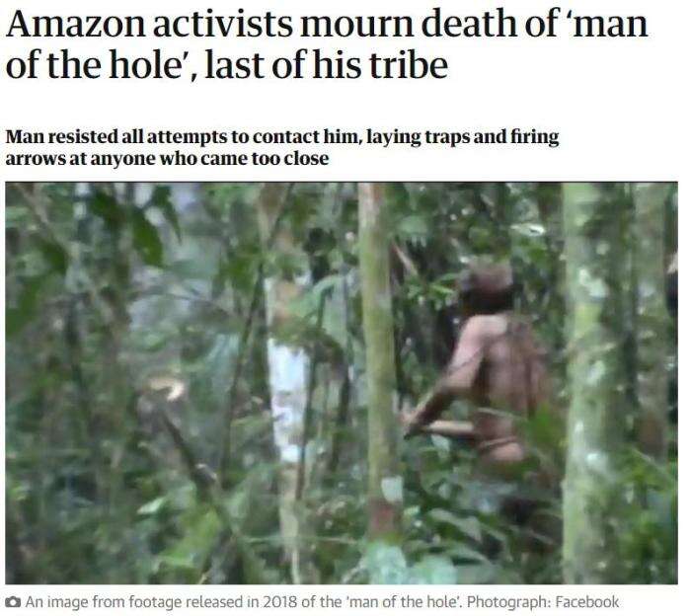Click 'who came too close' in the subheading

[244, 158]
